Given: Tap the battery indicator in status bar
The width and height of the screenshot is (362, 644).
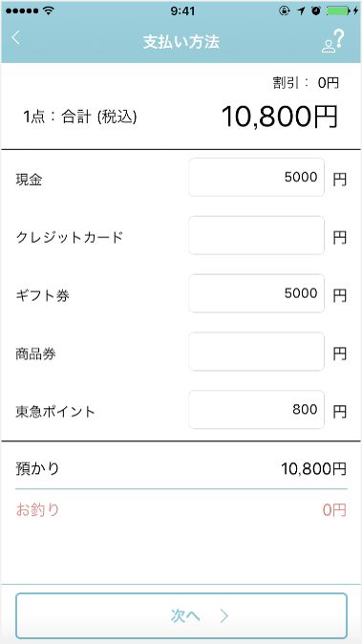Looking at the screenshot, I should [339, 11].
